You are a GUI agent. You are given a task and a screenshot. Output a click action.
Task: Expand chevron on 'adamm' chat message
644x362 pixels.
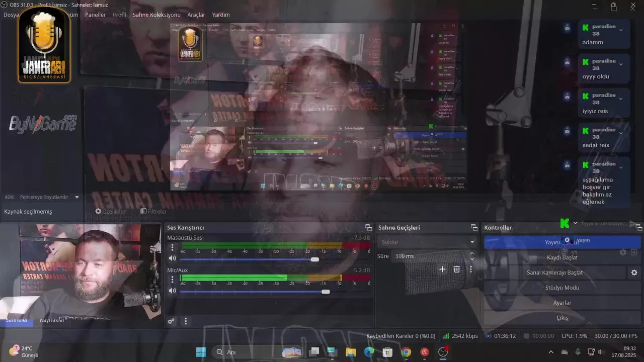tap(620, 30)
